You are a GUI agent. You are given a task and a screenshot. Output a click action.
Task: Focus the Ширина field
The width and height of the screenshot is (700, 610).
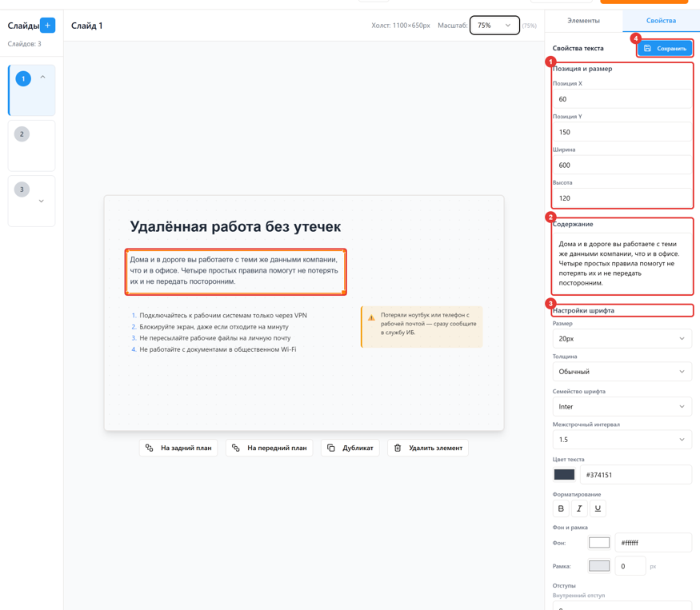pos(622,165)
